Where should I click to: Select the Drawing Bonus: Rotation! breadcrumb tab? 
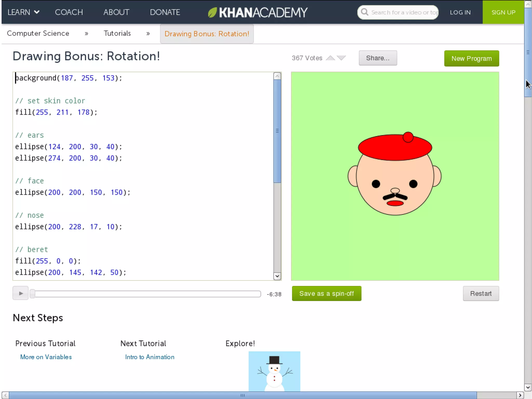[x=207, y=34]
